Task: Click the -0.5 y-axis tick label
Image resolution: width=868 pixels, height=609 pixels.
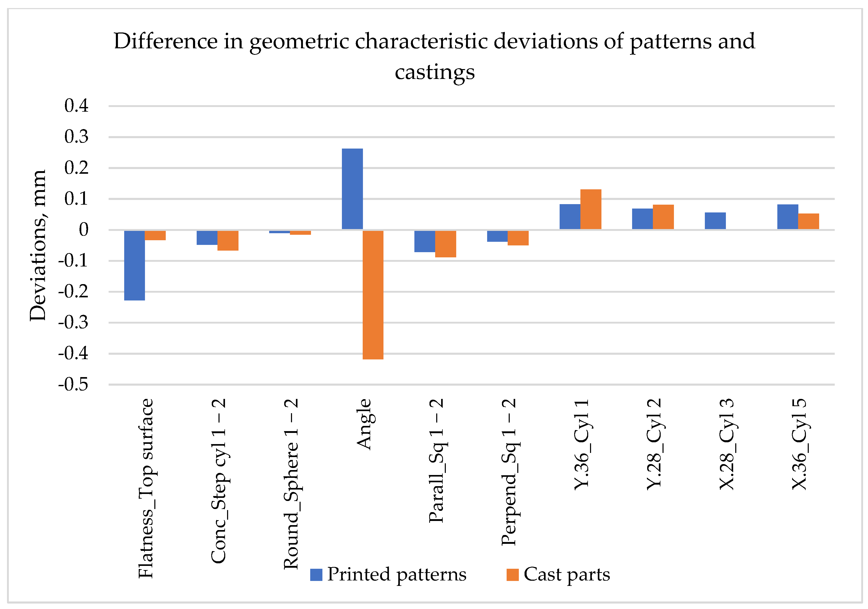Action: pyautogui.click(x=73, y=385)
